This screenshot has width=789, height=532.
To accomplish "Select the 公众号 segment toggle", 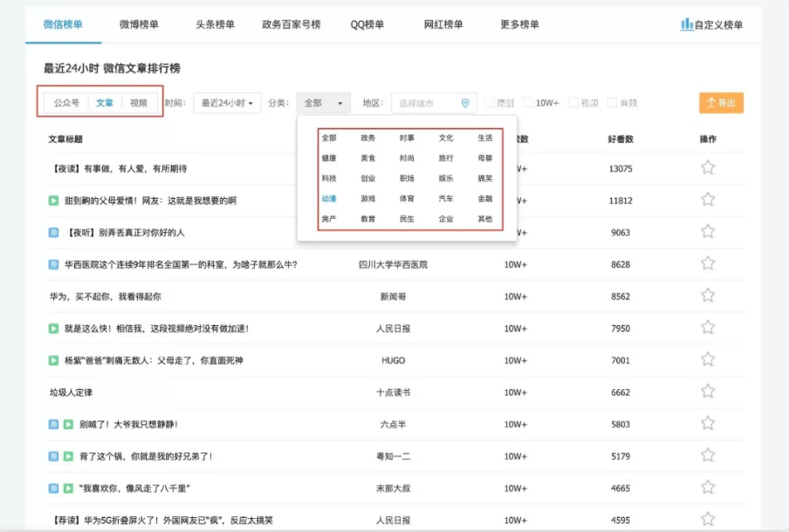I will (66, 103).
